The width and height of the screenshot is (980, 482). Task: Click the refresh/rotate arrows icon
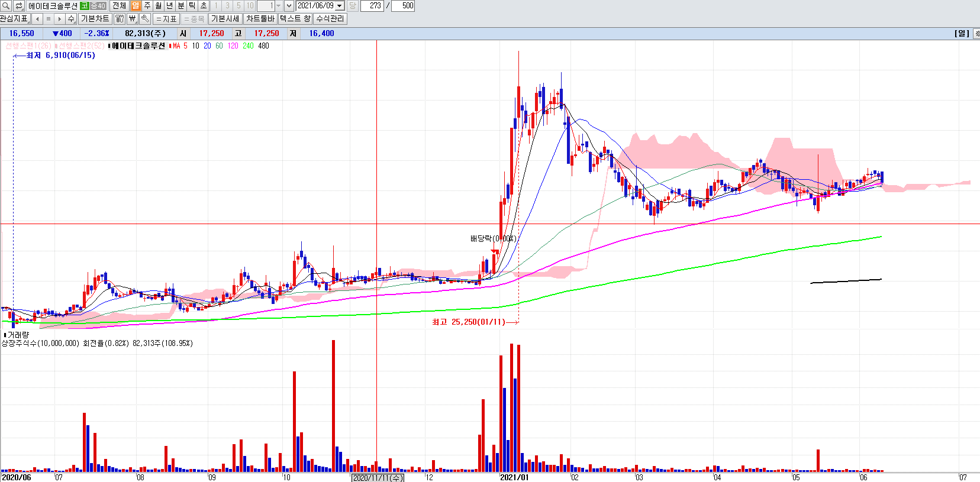click(19, 6)
